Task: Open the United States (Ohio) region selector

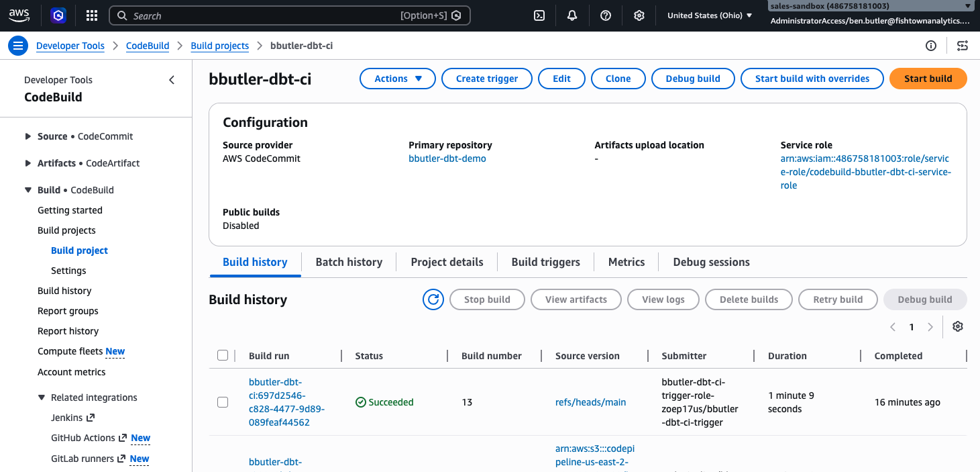Action: (x=710, y=15)
